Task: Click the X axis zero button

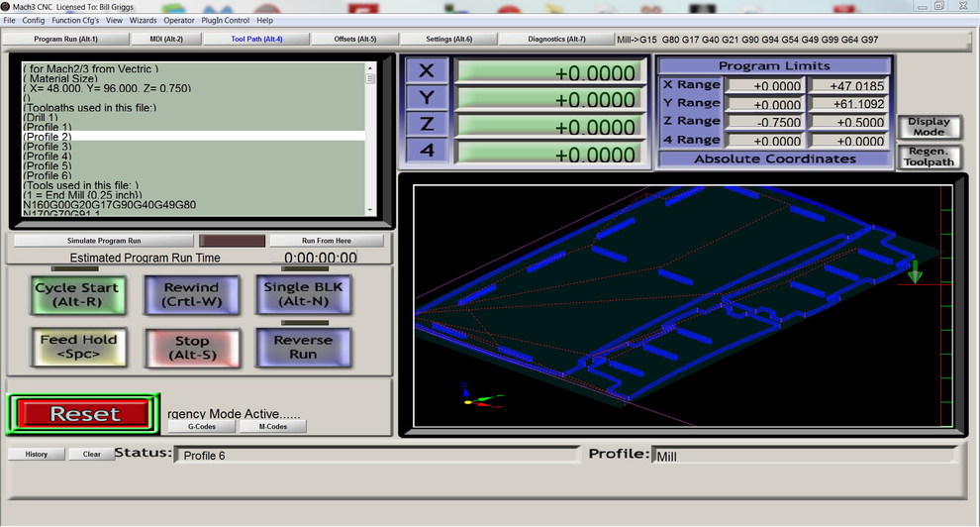Action: click(x=427, y=71)
